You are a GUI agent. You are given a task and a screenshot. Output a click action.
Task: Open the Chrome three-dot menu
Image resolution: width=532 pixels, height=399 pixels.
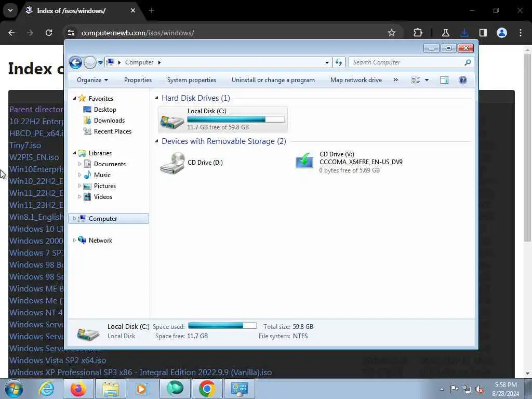coord(521,33)
